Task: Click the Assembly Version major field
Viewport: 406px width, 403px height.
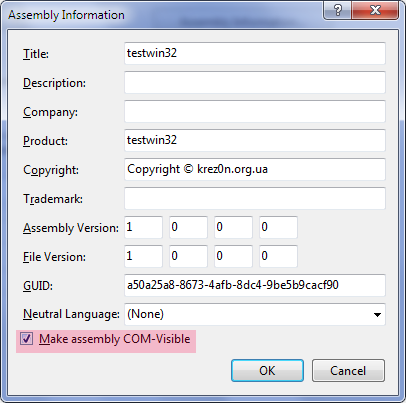Action: (x=143, y=227)
